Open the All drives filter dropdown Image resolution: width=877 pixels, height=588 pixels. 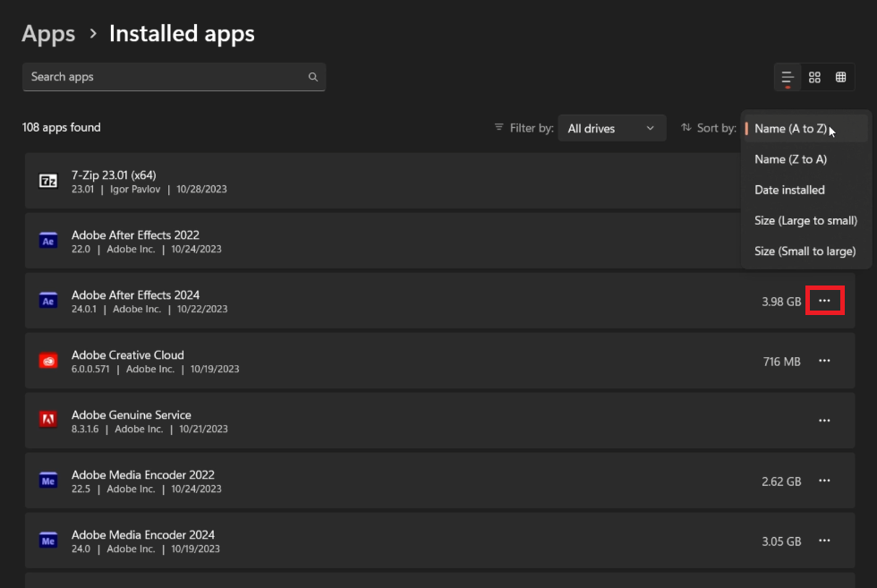[612, 128]
